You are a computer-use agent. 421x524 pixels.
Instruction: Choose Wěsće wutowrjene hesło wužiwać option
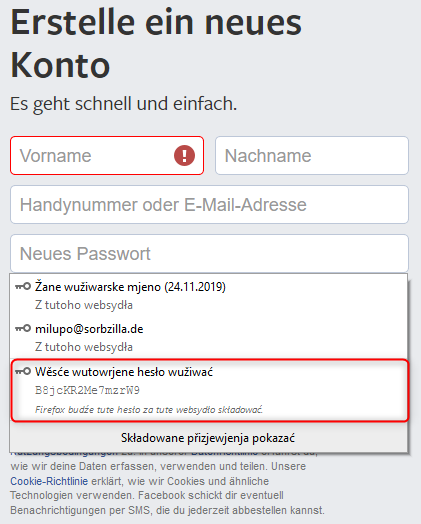pos(210,390)
